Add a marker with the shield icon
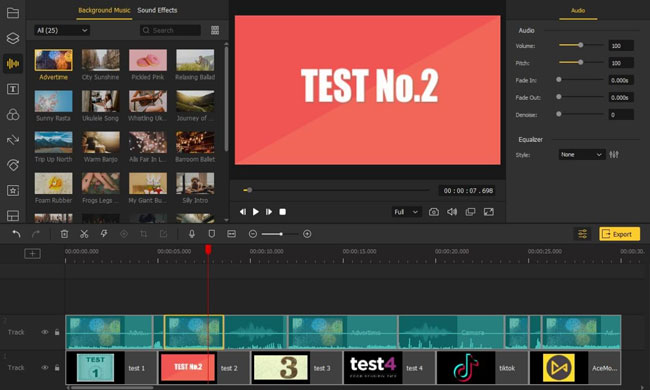 tap(211, 234)
